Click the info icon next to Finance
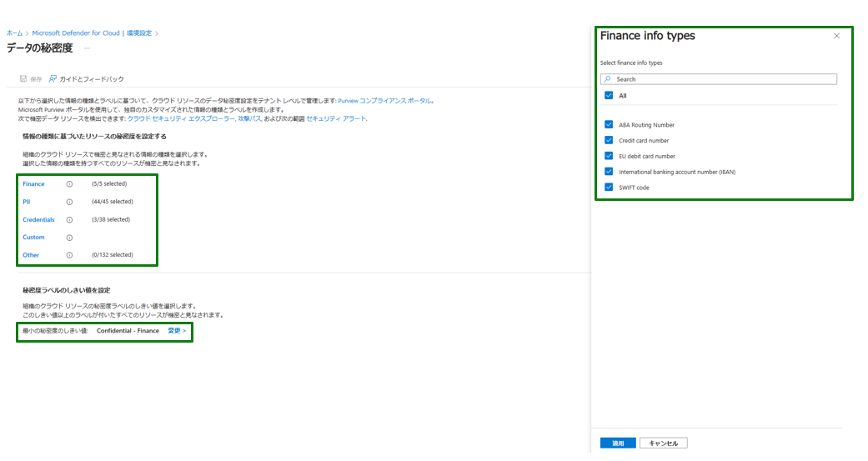The image size is (868, 461). pos(69,184)
